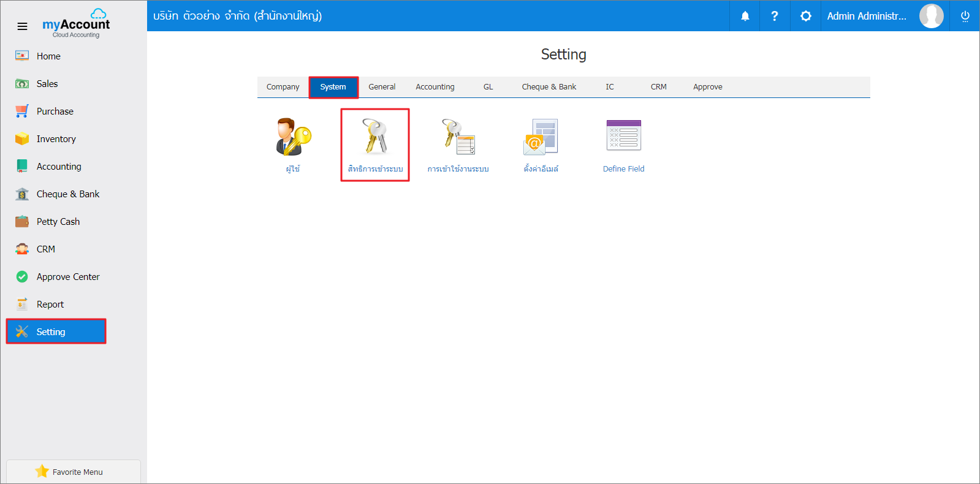
Task: Click the power logout icon
Action: [x=965, y=16]
